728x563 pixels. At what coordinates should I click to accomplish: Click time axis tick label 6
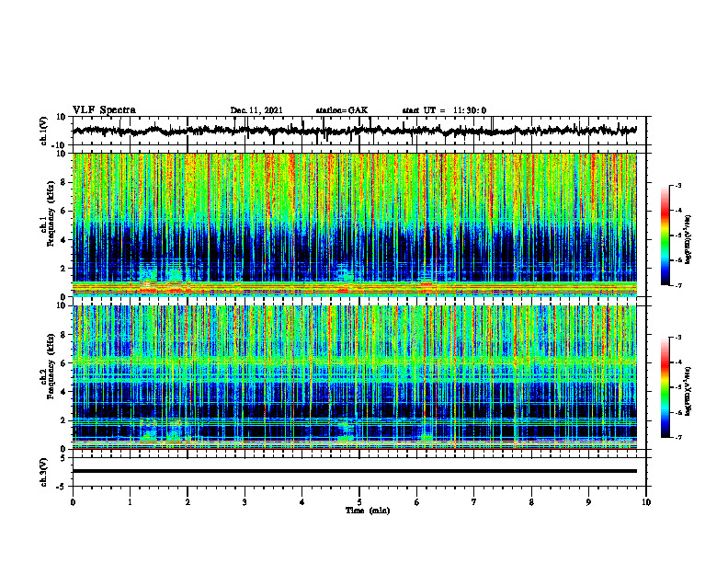417,502
